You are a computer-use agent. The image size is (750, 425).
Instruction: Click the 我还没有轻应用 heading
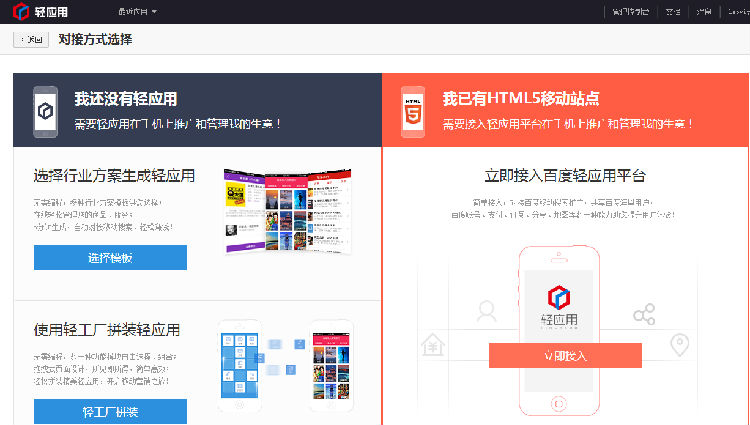click(x=126, y=99)
